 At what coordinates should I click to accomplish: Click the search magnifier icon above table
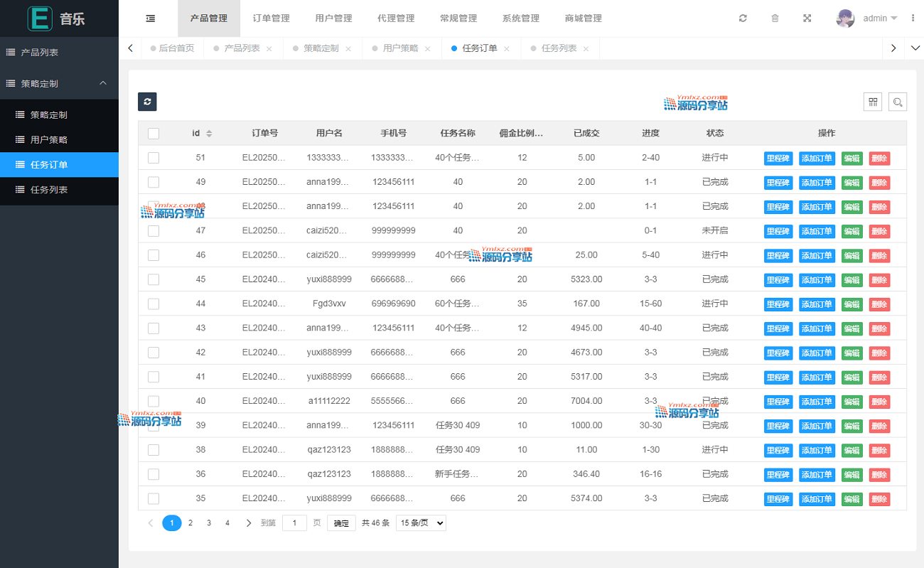click(x=898, y=102)
